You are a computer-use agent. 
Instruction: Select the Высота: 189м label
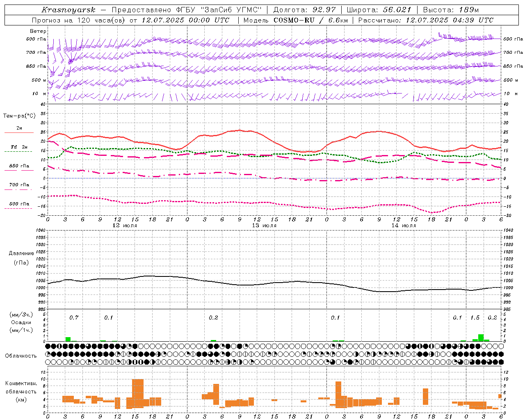click(451, 10)
